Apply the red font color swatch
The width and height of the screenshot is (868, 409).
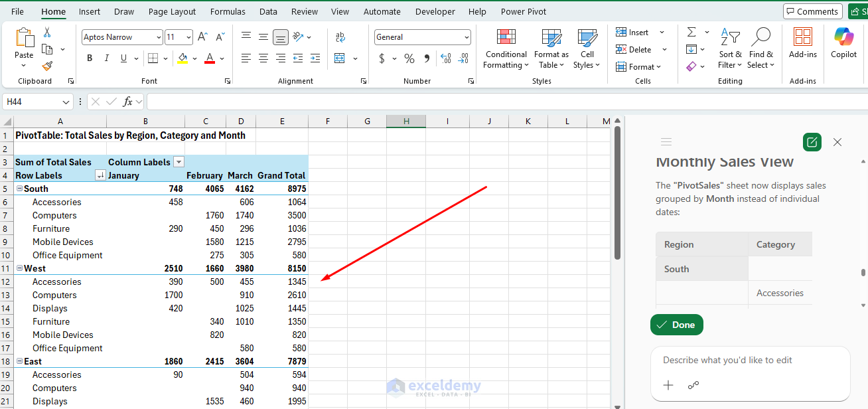click(210, 59)
